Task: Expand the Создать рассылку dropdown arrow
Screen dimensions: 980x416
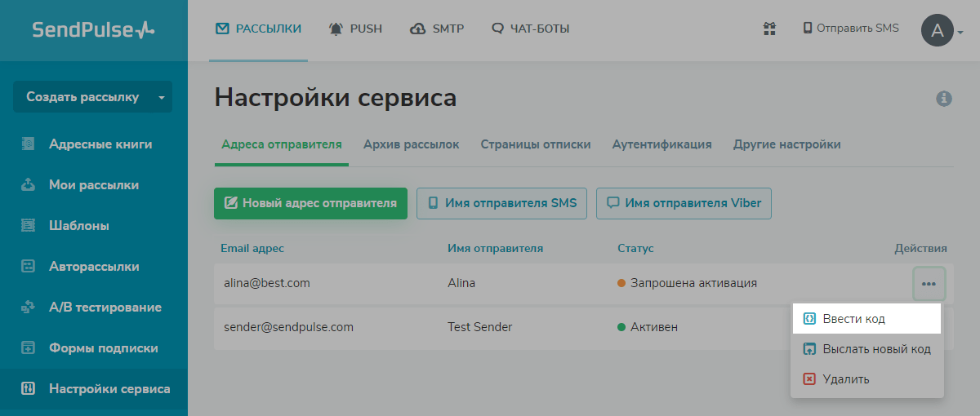Action: tap(162, 97)
